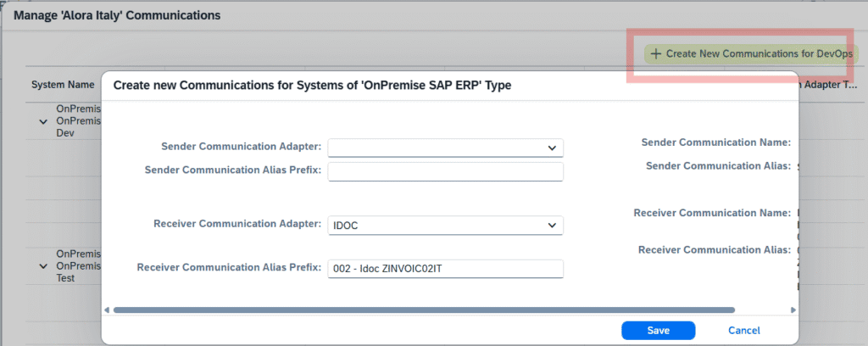Click the Sender Communication Alias Prefix field

(445, 171)
